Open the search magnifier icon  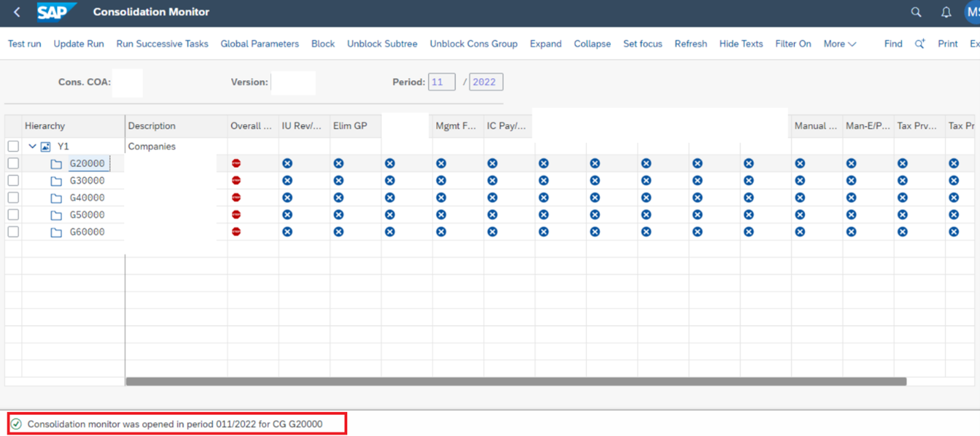click(916, 12)
